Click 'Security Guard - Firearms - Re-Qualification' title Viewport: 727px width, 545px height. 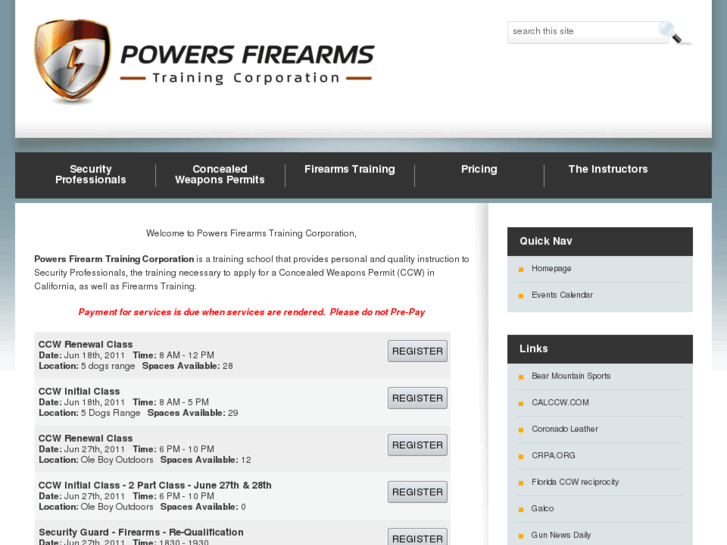(141, 532)
